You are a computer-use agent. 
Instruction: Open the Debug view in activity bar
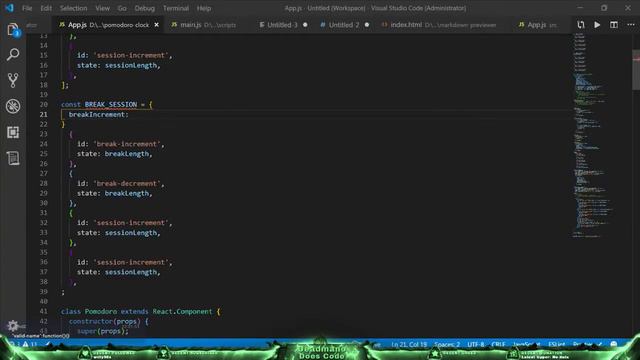click(x=13, y=106)
